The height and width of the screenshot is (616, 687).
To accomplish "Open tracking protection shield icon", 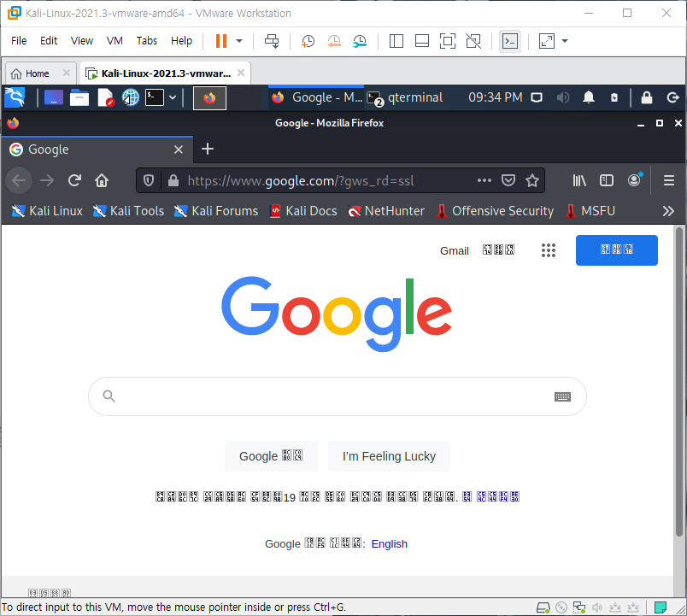I will [149, 180].
